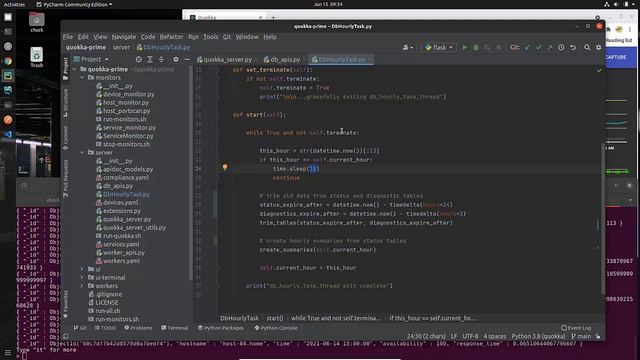
Task: Open Search Everywhere magnifier icon
Action: (587, 47)
